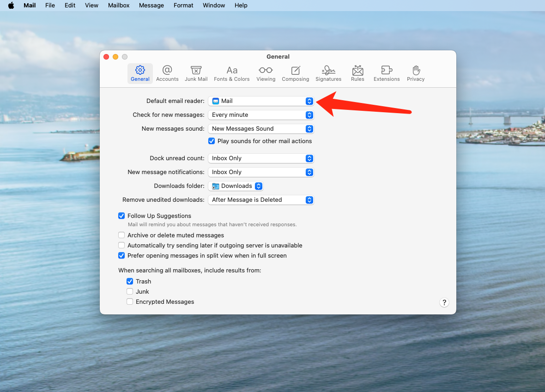This screenshot has height=392, width=545.
Task: Open the Accounts settings pane
Action: click(167, 73)
